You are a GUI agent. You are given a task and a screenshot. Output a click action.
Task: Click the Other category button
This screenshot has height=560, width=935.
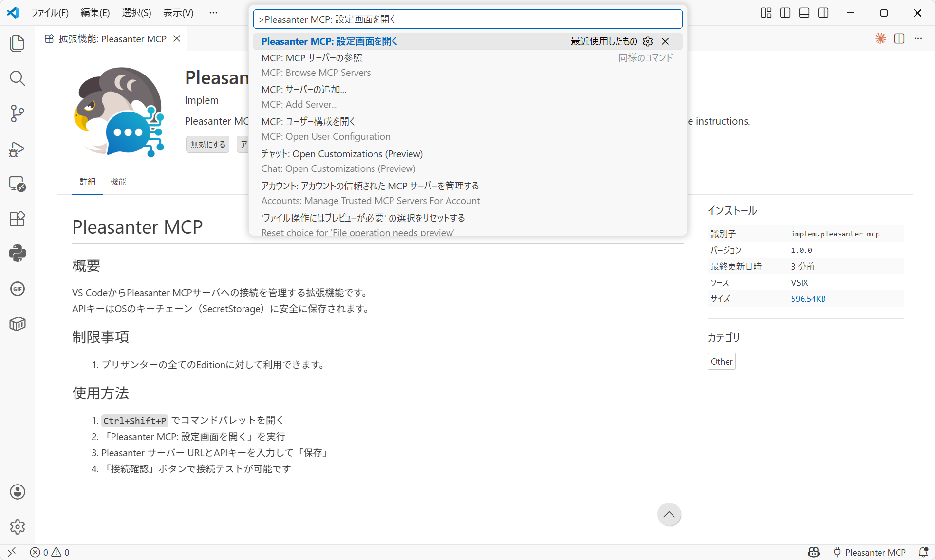[x=721, y=361]
